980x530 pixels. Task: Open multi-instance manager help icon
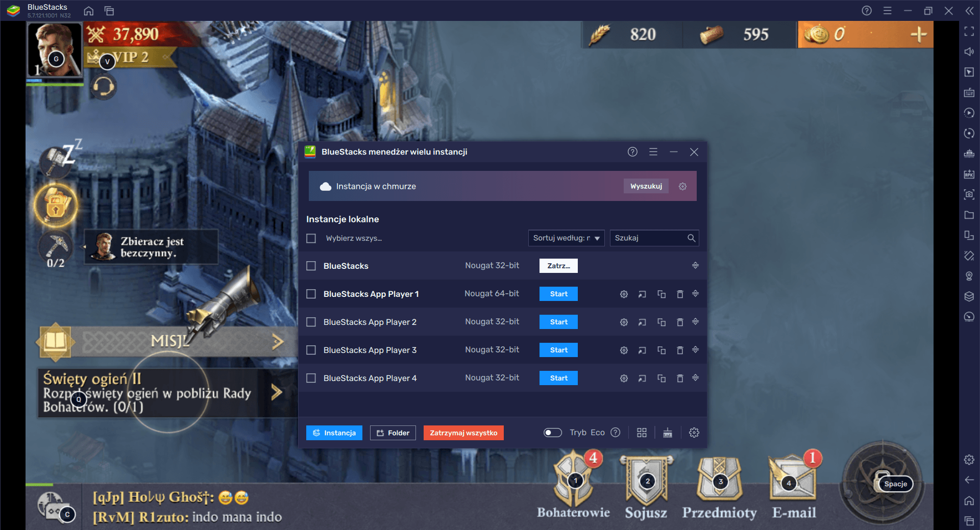(632, 152)
